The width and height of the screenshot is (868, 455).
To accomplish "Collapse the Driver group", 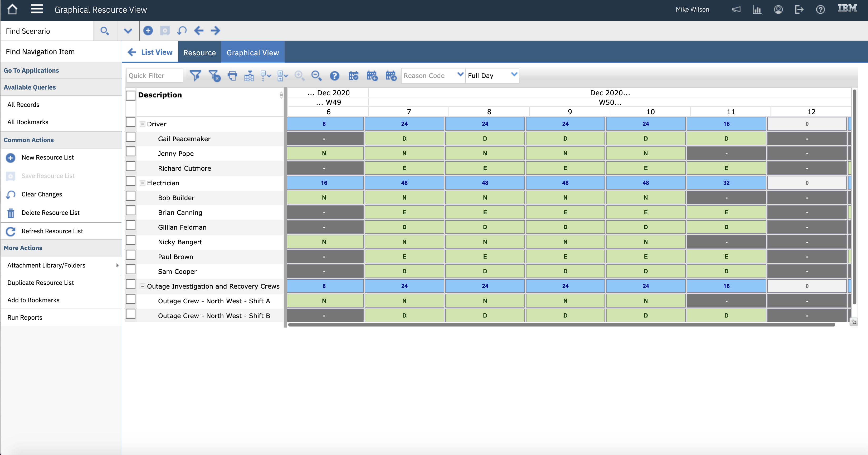I will point(143,124).
